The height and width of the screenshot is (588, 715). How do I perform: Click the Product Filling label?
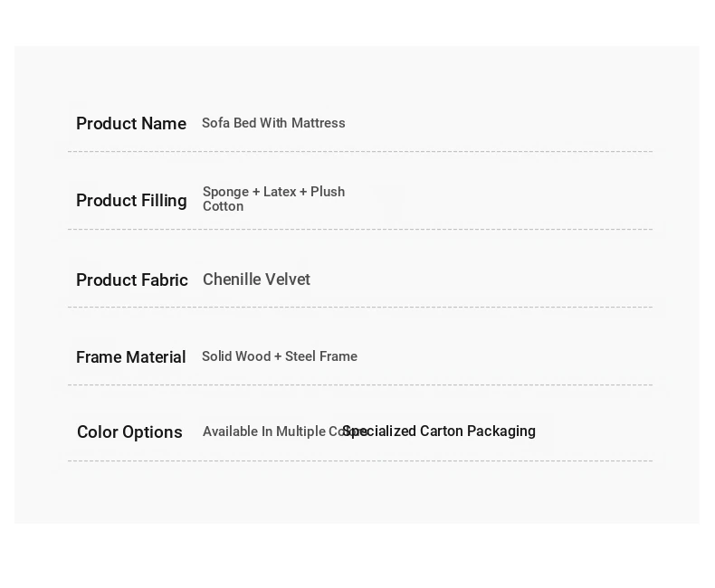coord(132,201)
